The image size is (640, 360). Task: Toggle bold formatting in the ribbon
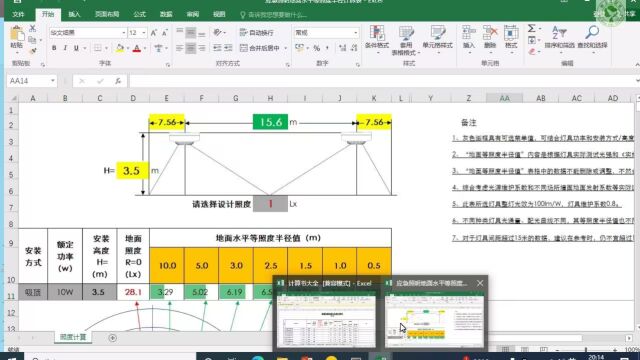[x=54, y=48]
